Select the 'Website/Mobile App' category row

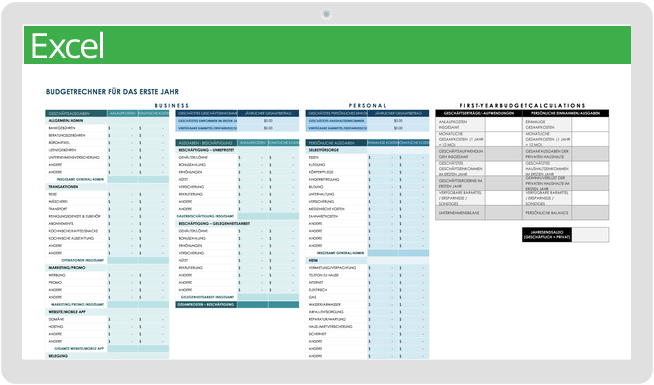click(107, 312)
